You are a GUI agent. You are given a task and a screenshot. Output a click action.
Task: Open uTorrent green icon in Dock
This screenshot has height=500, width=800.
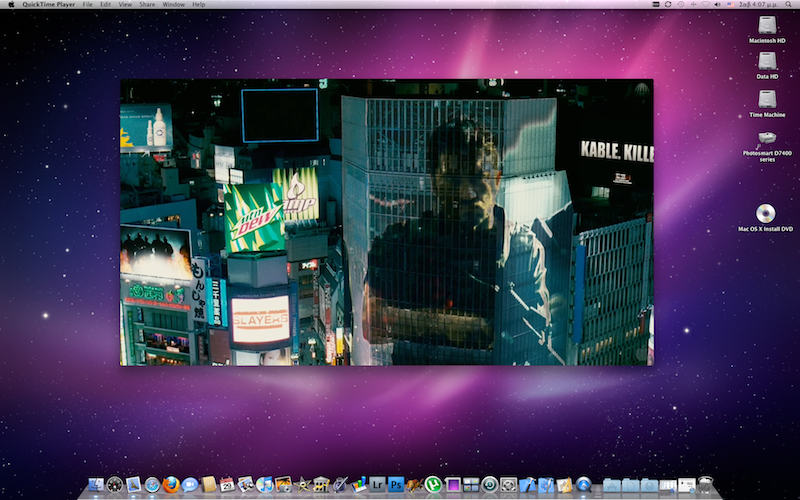433,485
